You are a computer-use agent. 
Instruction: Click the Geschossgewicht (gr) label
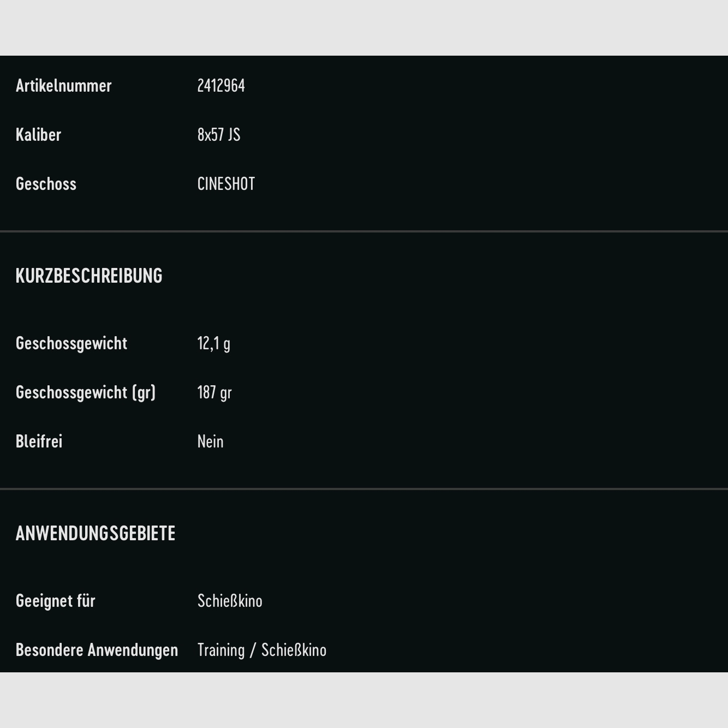[x=86, y=392]
